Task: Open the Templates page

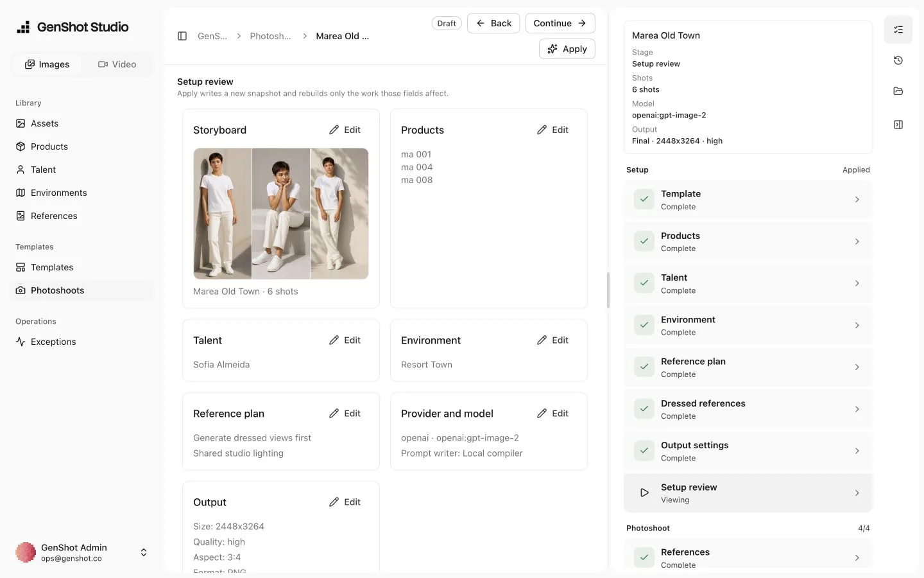Action: pos(82,267)
